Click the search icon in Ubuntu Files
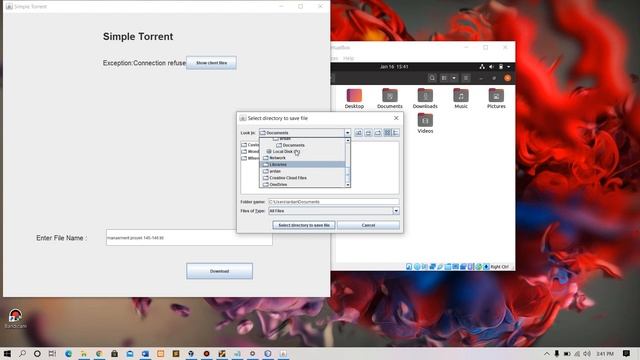Screen dimensions: 640x360 (x=432, y=78)
